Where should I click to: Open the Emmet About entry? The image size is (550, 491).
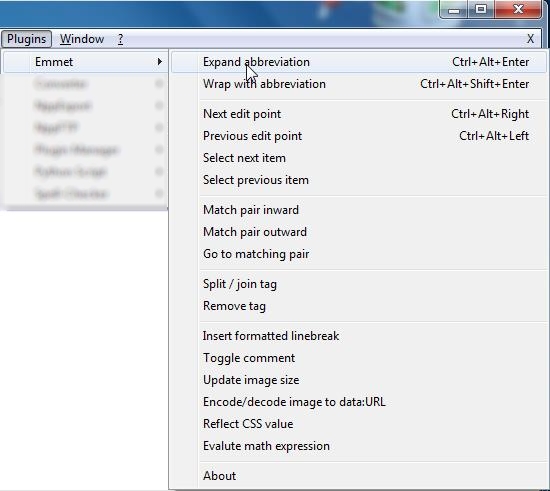coord(358,476)
